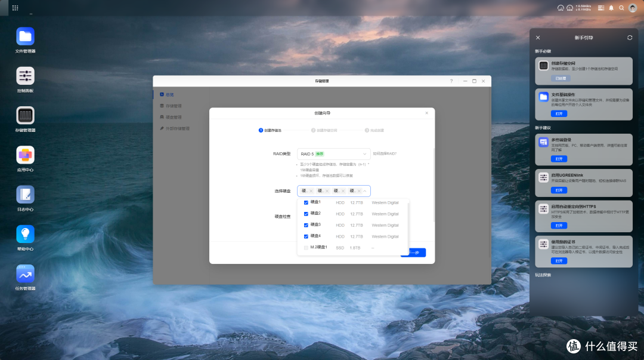Image resolution: width=644 pixels, height=360 pixels.
Task: Launch the 任务管理器 desktop icon
Action: pyautogui.click(x=25, y=273)
